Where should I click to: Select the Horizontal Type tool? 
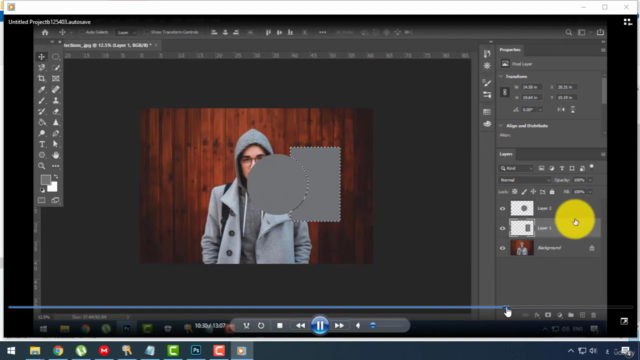[x=42, y=144]
